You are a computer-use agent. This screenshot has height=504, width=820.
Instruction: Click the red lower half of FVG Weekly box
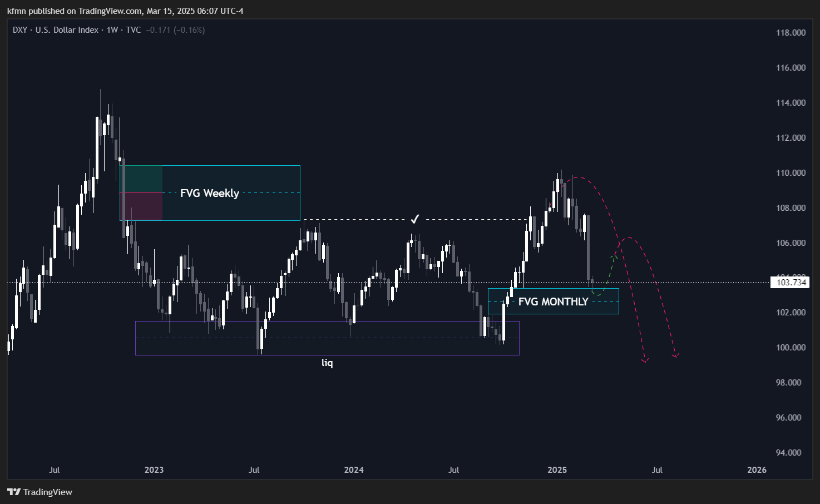tap(141, 206)
